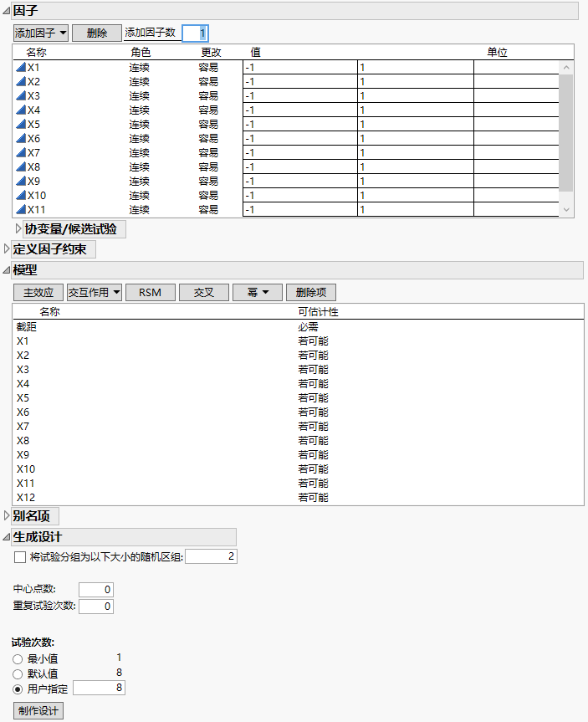Click the high value cell for X1
The width and height of the screenshot is (588, 722).
416,67
